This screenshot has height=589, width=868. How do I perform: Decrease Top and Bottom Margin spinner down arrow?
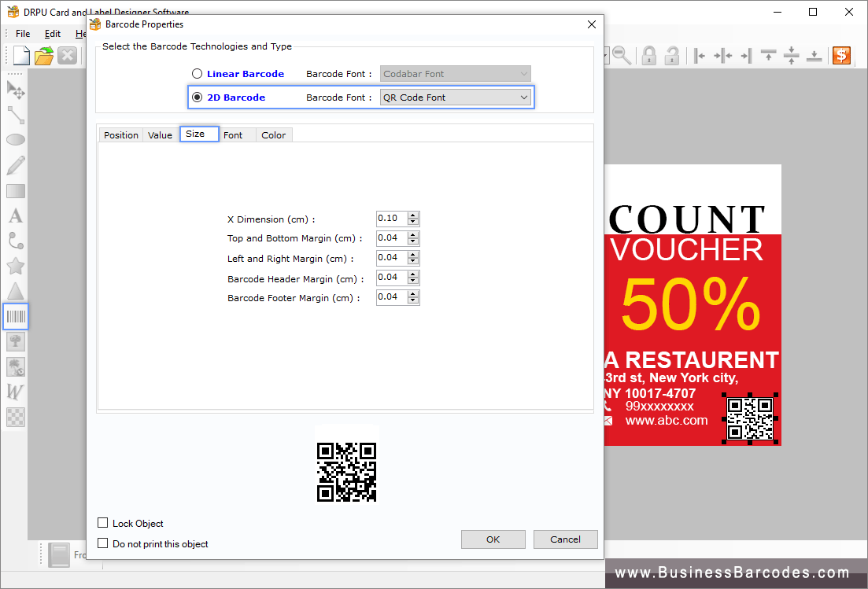413,241
